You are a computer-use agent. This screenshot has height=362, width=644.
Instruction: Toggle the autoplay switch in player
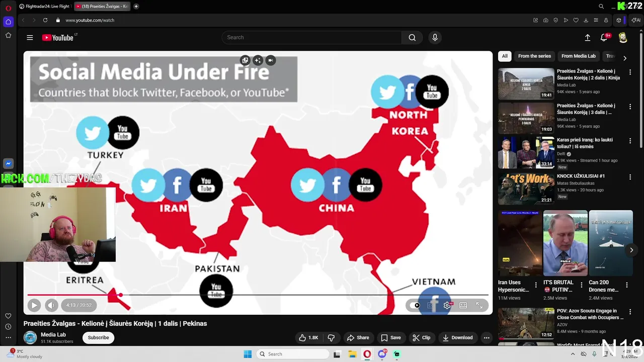415,305
